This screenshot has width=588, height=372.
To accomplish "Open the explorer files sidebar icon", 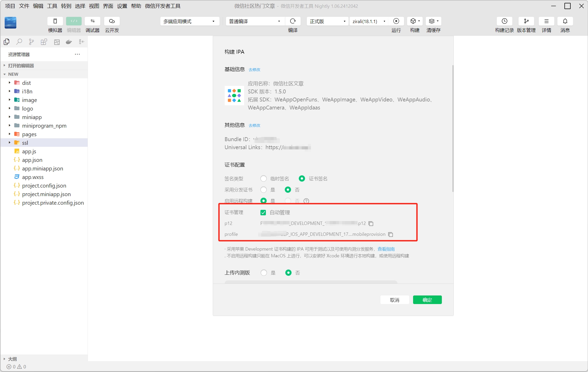I will pyautogui.click(x=7, y=42).
